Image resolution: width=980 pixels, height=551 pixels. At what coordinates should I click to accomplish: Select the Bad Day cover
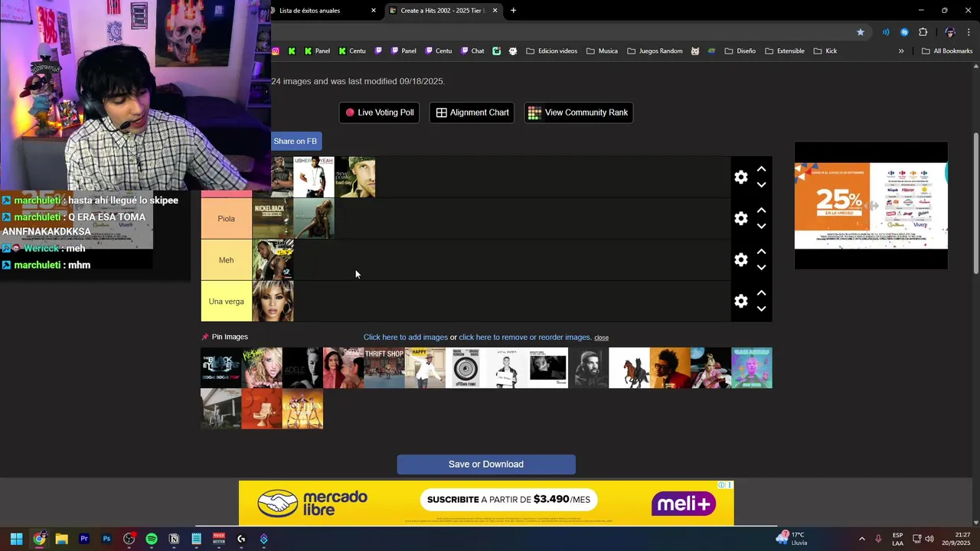click(x=354, y=178)
